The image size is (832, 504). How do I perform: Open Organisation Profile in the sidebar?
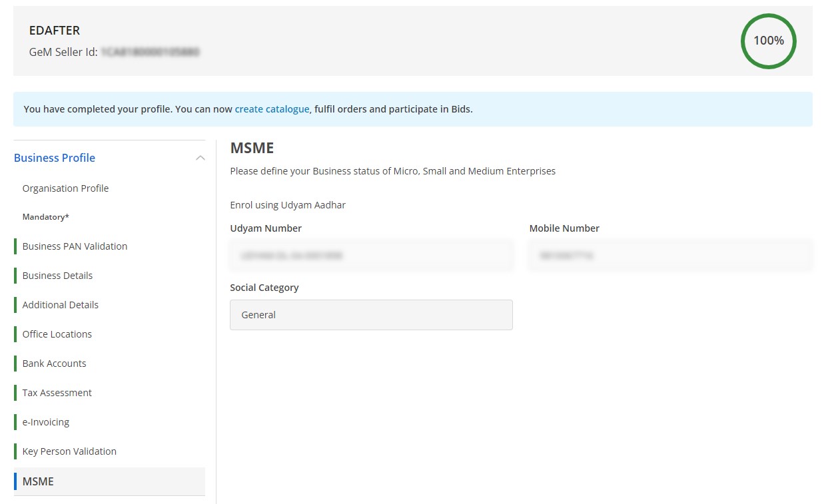[x=65, y=188]
